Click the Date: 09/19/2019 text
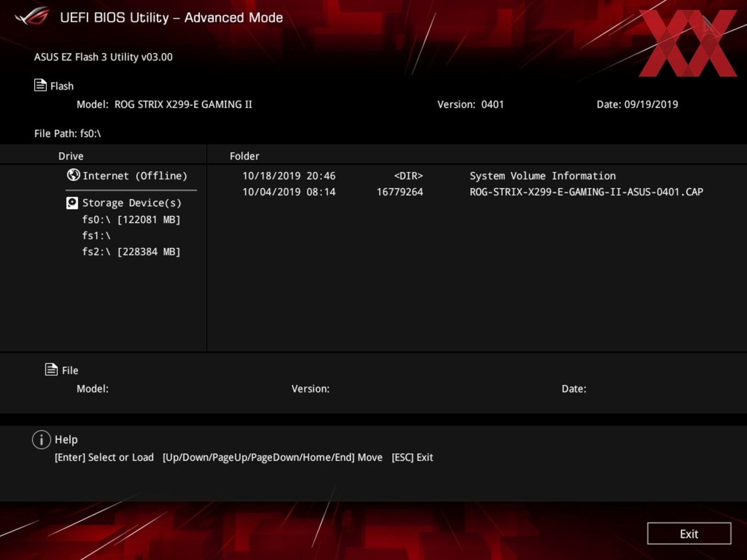Viewport: 747px width, 560px height. click(x=637, y=104)
